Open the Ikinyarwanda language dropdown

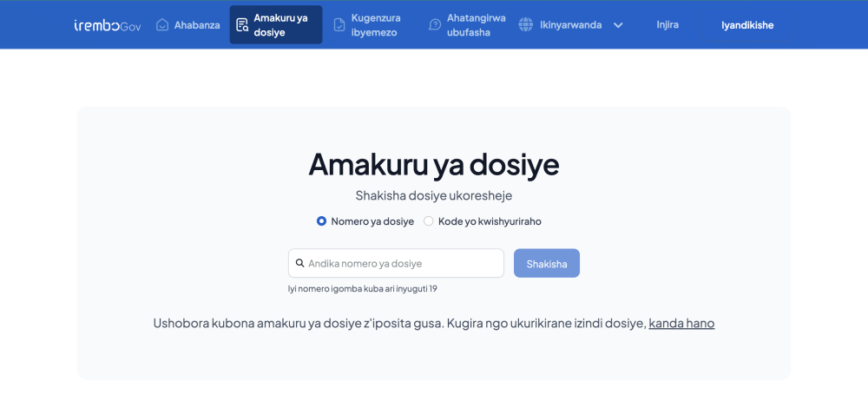click(570, 25)
